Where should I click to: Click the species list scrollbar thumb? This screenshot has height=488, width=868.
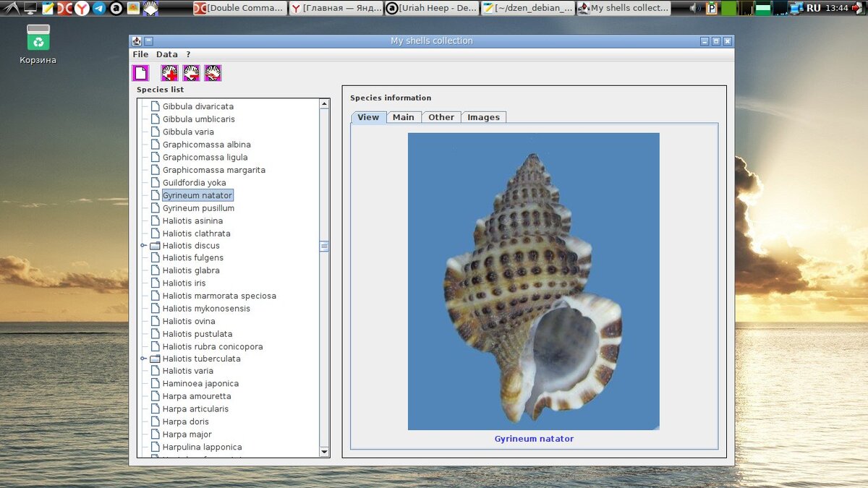[324, 246]
